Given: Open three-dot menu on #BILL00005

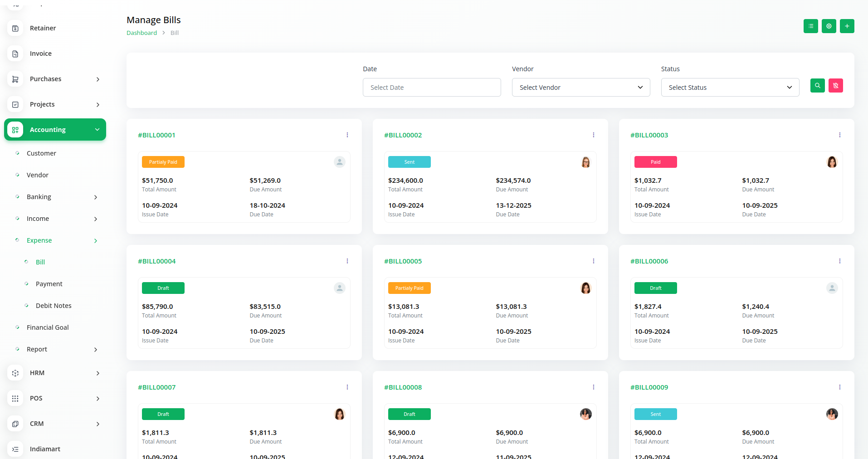Looking at the screenshot, I should (x=593, y=261).
